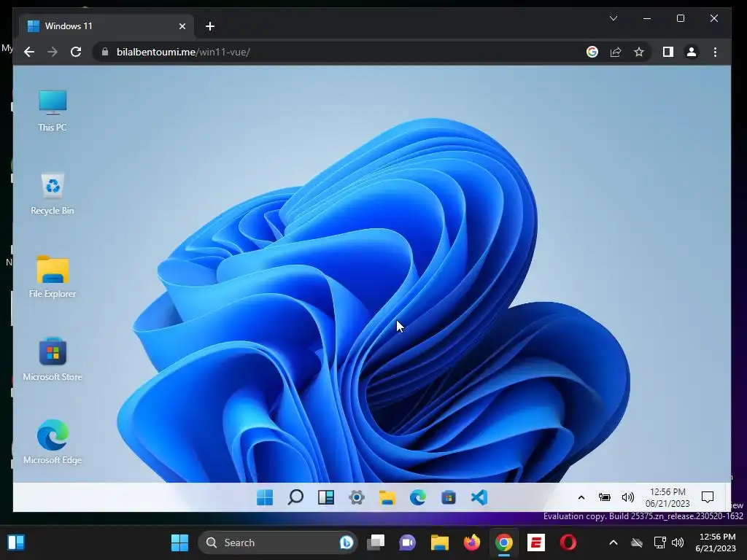The height and width of the screenshot is (560, 747).
Task: Open File Explorer desktop shortcut
Action: click(53, 276)
